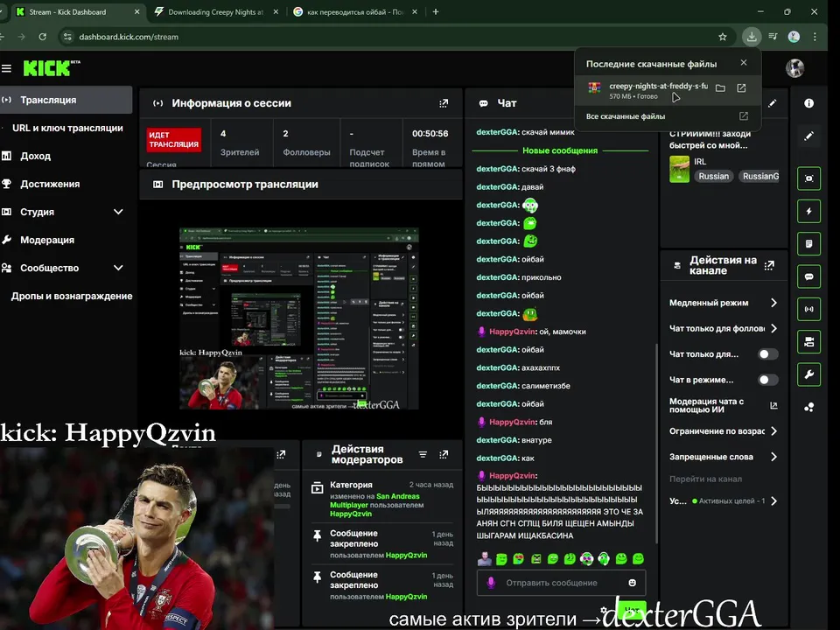Viewport: 840px width, 630px height.
Task: Pop out the moderator actions panel
Action: (444, 454)
